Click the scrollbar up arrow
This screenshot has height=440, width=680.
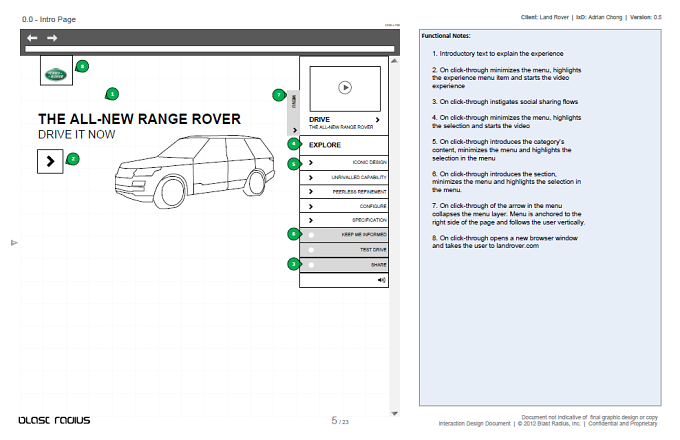(394, 61)
